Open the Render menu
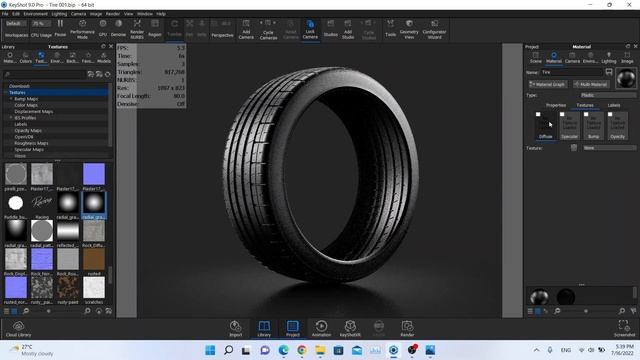The width and height of the screenshot is (640, 360). tap(113, 14)
